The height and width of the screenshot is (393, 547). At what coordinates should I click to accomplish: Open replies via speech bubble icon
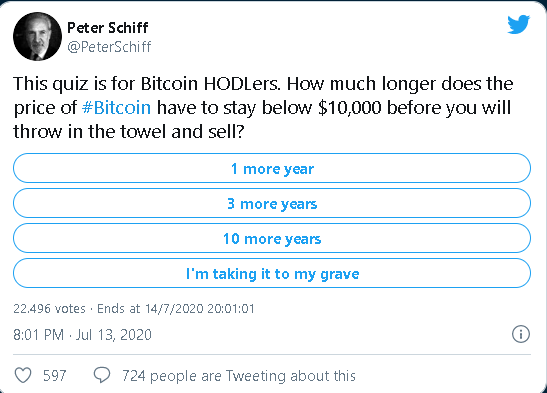click(102, 376)
